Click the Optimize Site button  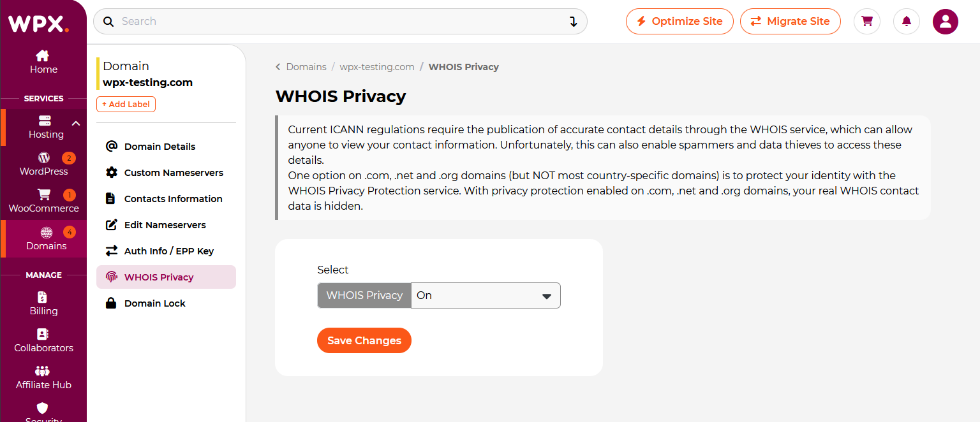coord(679,21)
